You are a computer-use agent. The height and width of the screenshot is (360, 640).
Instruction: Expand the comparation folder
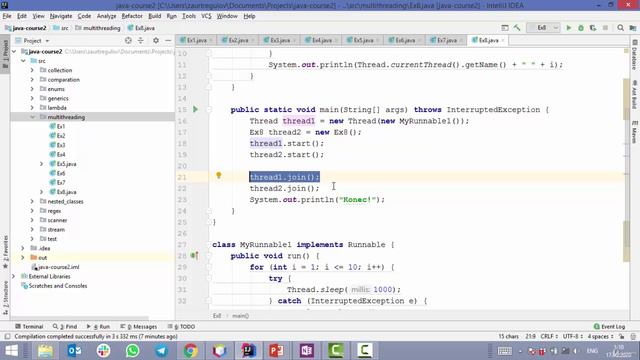(x=32, y=80)
